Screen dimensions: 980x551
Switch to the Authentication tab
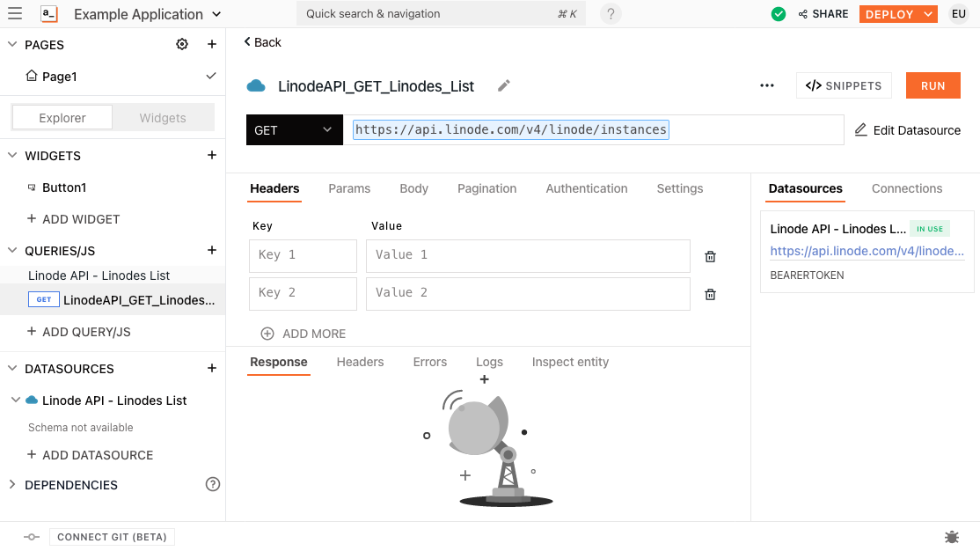[587, 188]
